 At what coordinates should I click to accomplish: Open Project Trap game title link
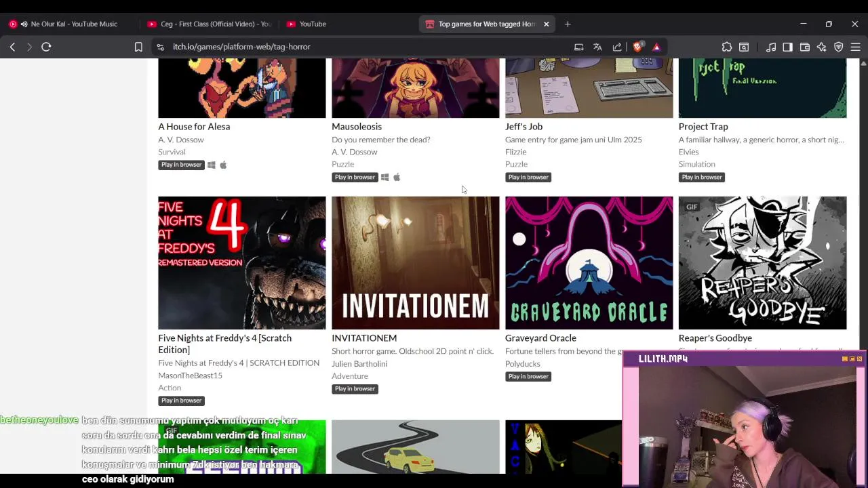tap(703, 127)
